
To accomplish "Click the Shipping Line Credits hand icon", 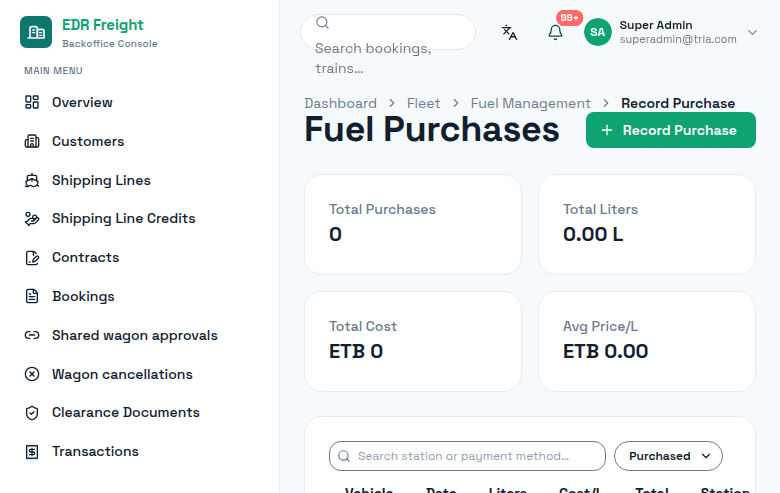I will coord(32,218).
